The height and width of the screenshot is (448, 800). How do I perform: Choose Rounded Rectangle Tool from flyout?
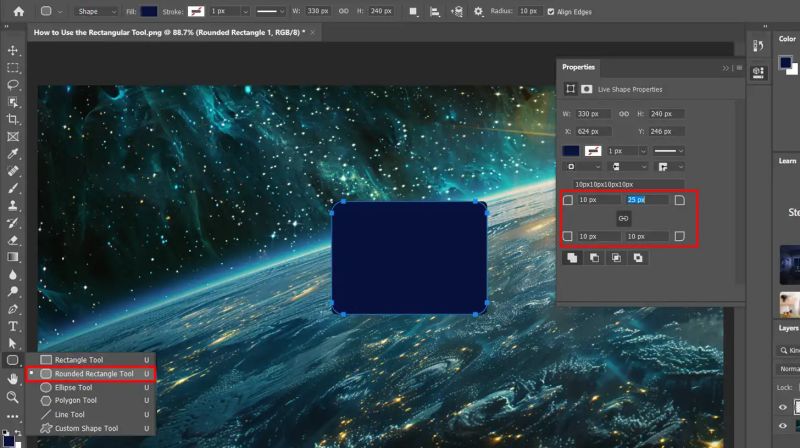(x=91, y=374)
